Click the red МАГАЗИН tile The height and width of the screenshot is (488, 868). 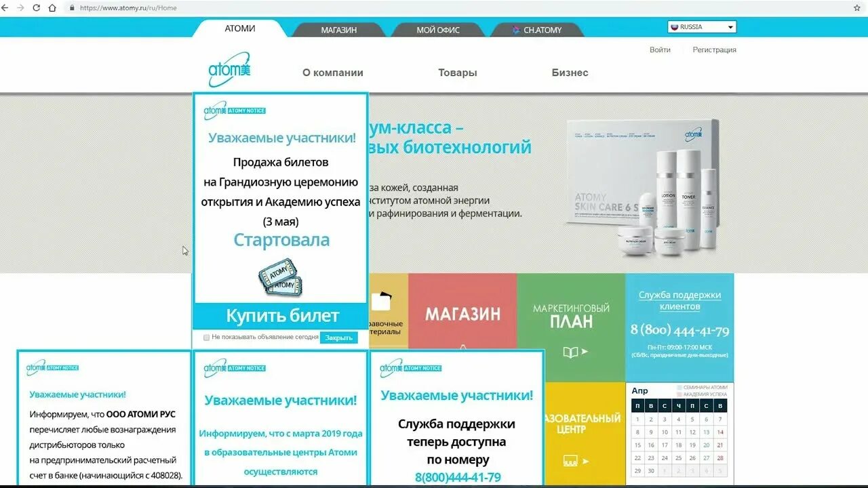coord(462,312)
